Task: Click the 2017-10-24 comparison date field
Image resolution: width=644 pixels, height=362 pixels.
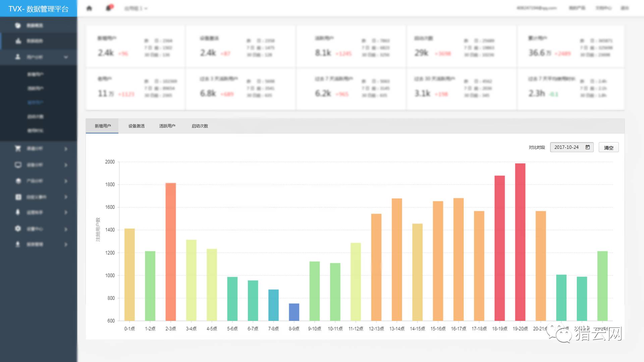Action: (x=567, y=147)
